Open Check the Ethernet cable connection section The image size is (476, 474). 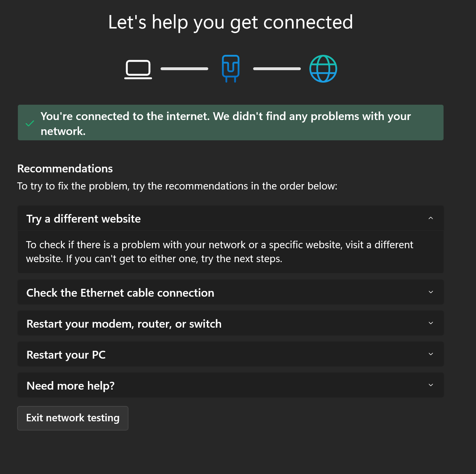(x=231, y=292)
